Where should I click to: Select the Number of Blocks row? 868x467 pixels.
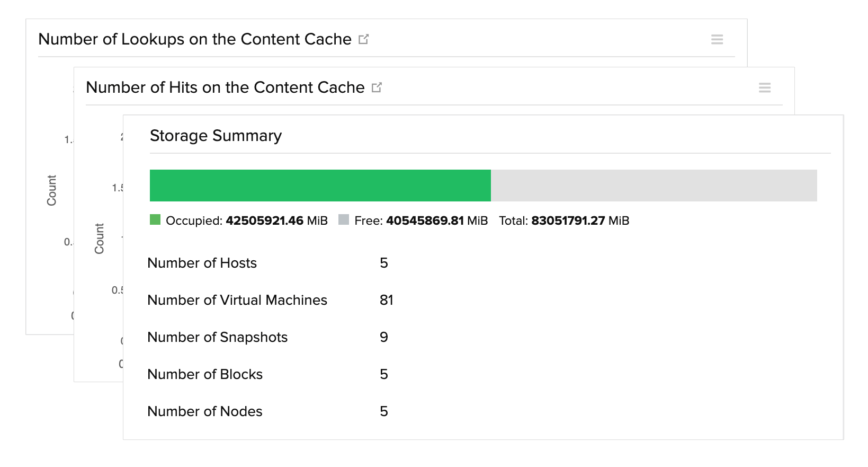(205, 374)
